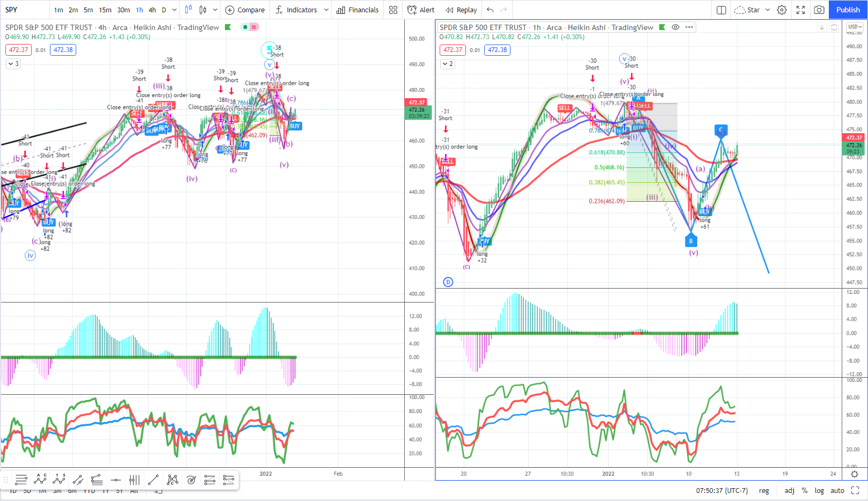
Task: Open the USD currency dropdown
Action: tap(855, 26)
